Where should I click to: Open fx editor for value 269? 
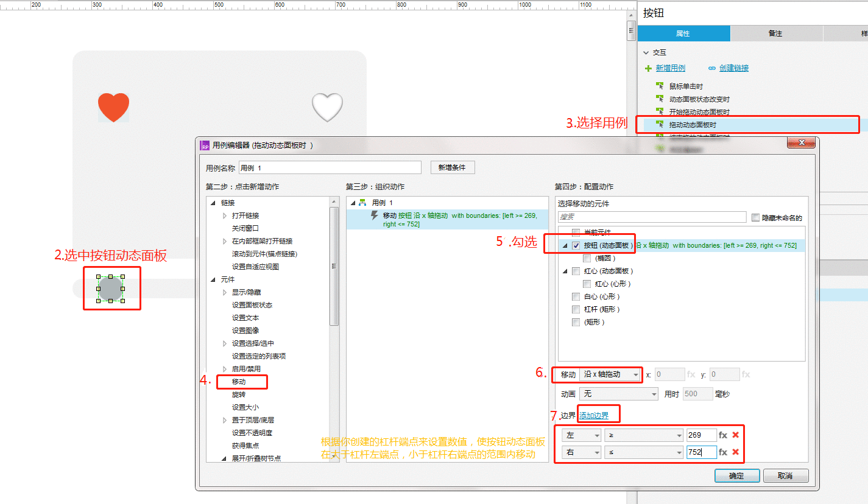(723, 435)
